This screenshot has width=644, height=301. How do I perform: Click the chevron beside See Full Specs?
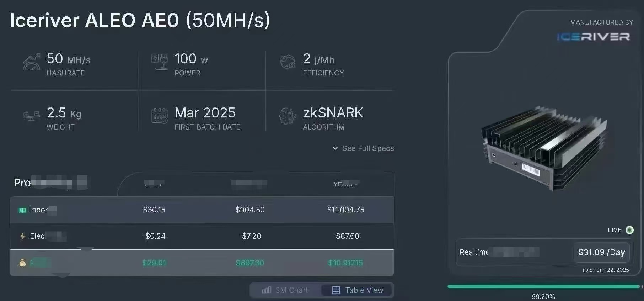335,148
